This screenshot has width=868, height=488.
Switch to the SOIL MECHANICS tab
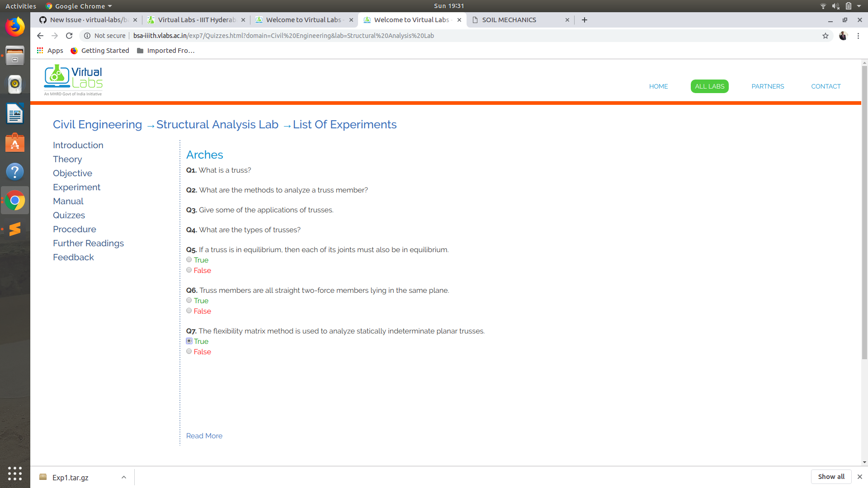pyautogui.click(x=509, y=20)
